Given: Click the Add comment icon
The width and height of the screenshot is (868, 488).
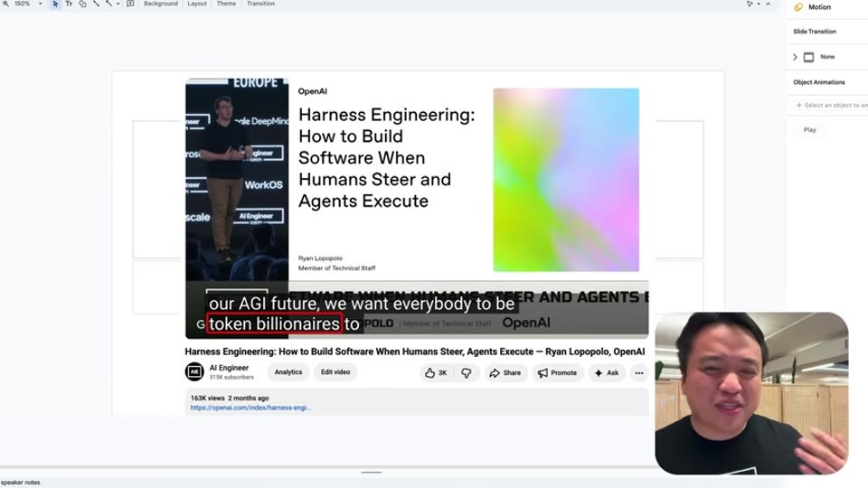Looking at the screenshot, I should click(x=130, y=4).
